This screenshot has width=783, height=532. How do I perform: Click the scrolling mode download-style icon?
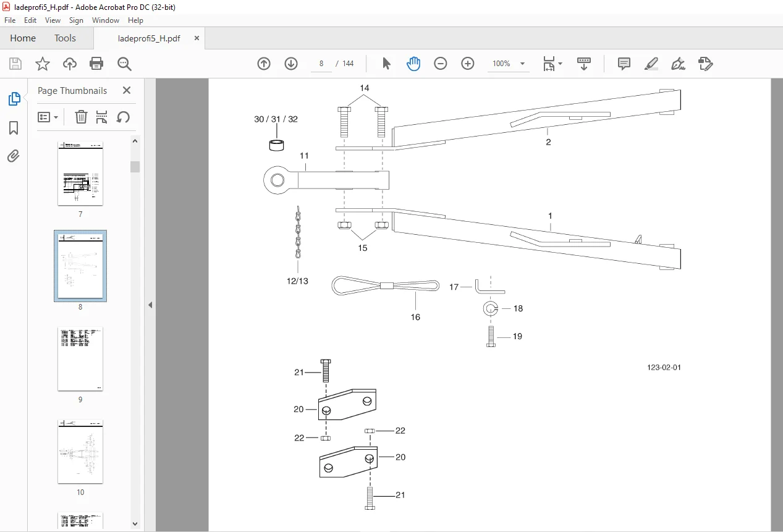coord(584,64)
